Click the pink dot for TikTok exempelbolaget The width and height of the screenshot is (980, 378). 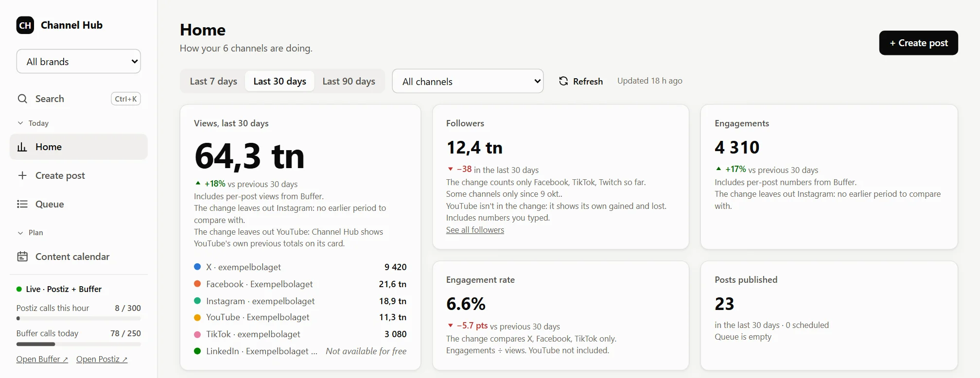click(197, 334)
